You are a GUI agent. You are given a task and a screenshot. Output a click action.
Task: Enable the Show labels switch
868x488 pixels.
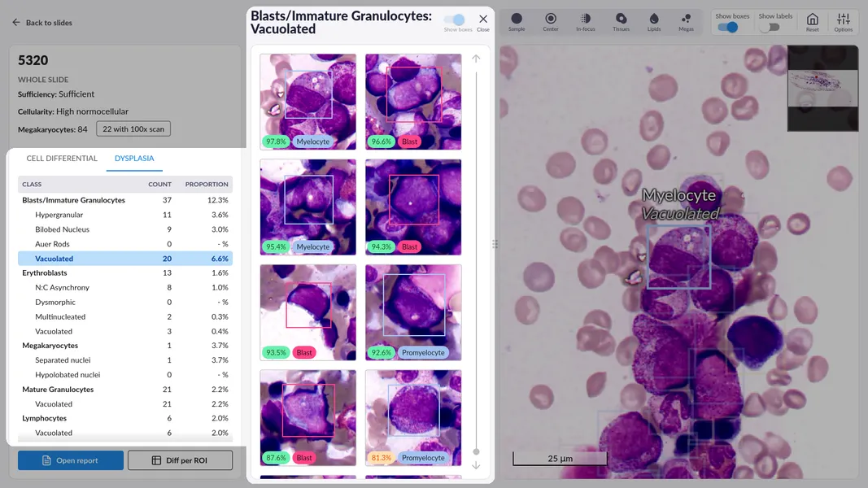770,27
